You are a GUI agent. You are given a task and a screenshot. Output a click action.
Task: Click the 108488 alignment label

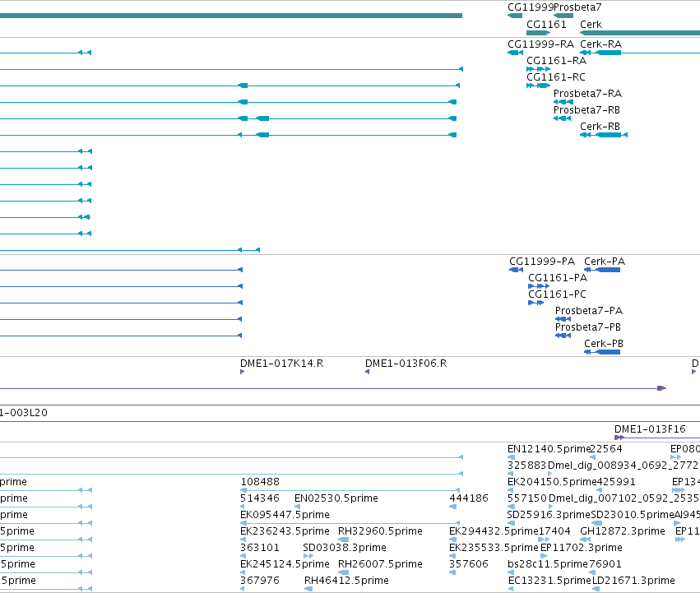click(260, 482)
